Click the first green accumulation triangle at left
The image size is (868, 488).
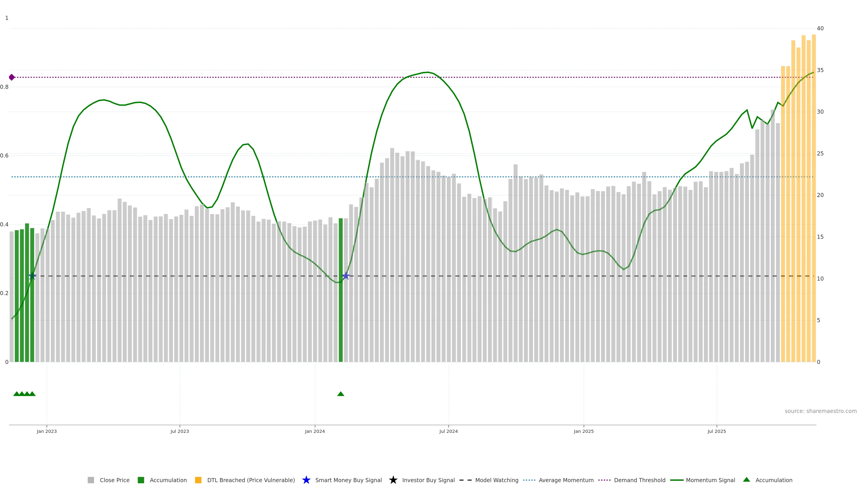point(17,394)
